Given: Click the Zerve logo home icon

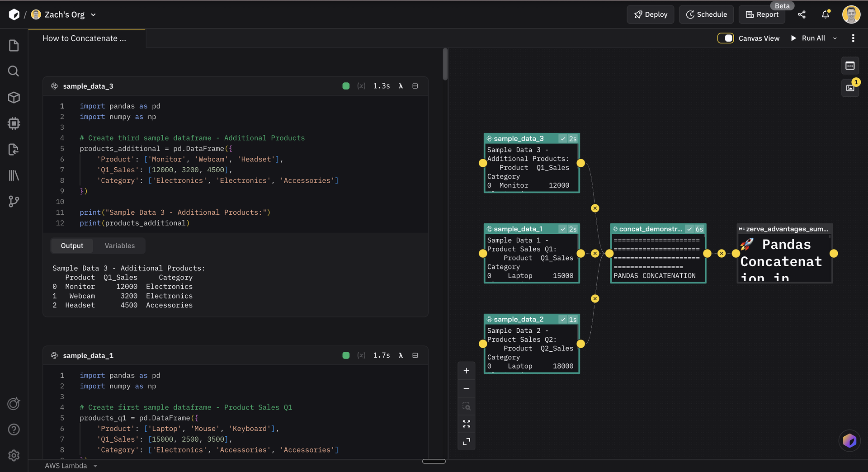Looking at the screenshot, I should pyautogui.click(x=14, y=14).
